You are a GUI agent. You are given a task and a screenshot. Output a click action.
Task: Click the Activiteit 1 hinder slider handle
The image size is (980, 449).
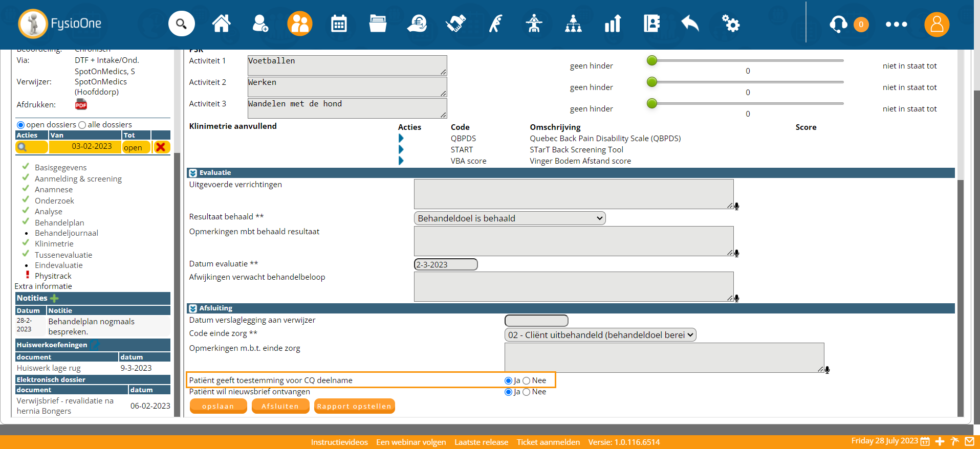coord(651,61)
